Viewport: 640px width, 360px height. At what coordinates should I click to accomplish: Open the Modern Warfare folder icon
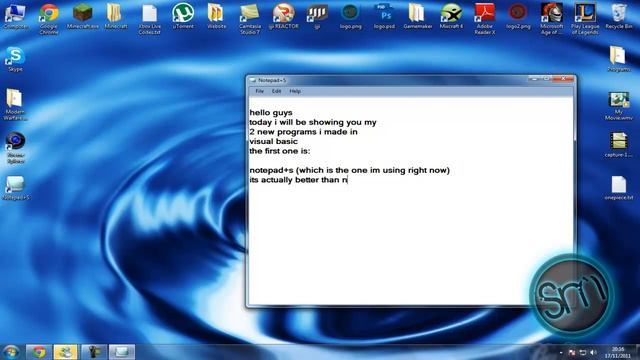pos(15,104)
